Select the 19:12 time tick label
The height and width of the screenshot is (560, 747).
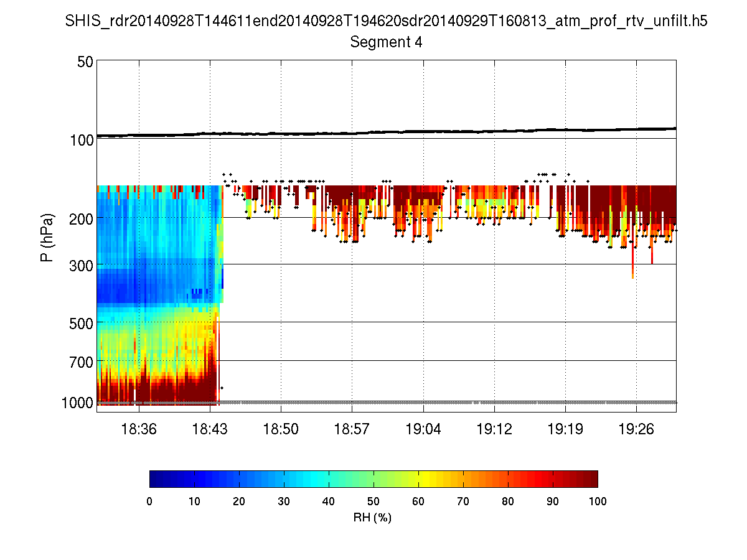[494, 429]
